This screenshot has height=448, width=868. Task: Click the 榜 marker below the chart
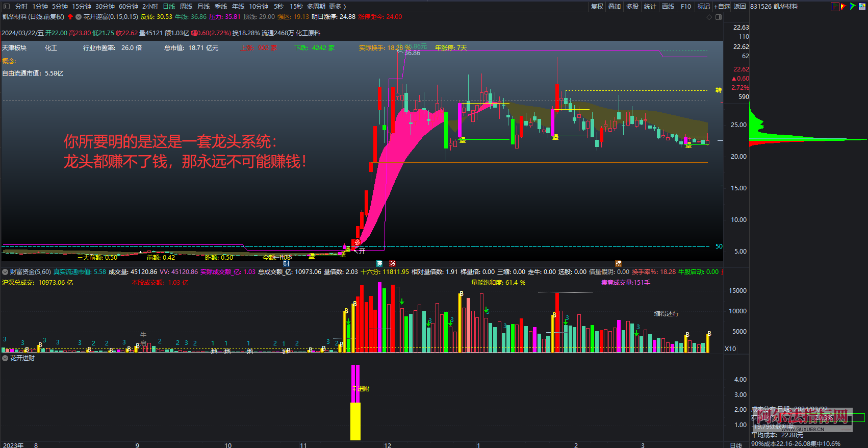click(x=618, y=263)
